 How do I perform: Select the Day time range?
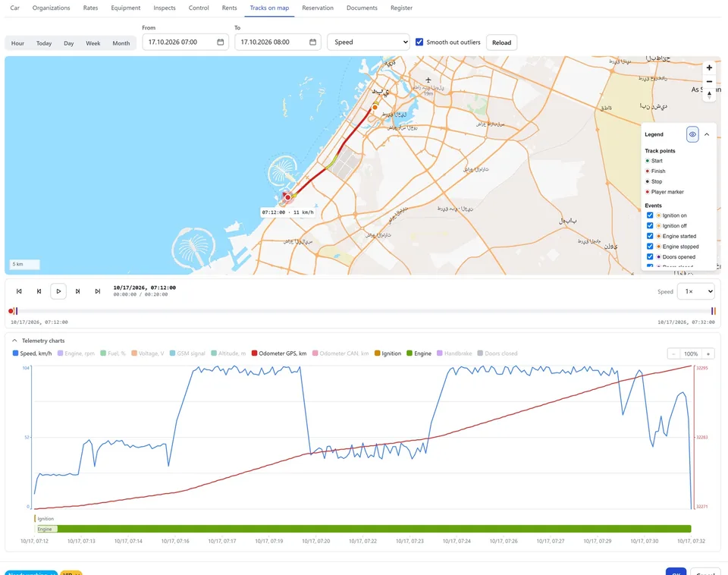tap(69, 43)
